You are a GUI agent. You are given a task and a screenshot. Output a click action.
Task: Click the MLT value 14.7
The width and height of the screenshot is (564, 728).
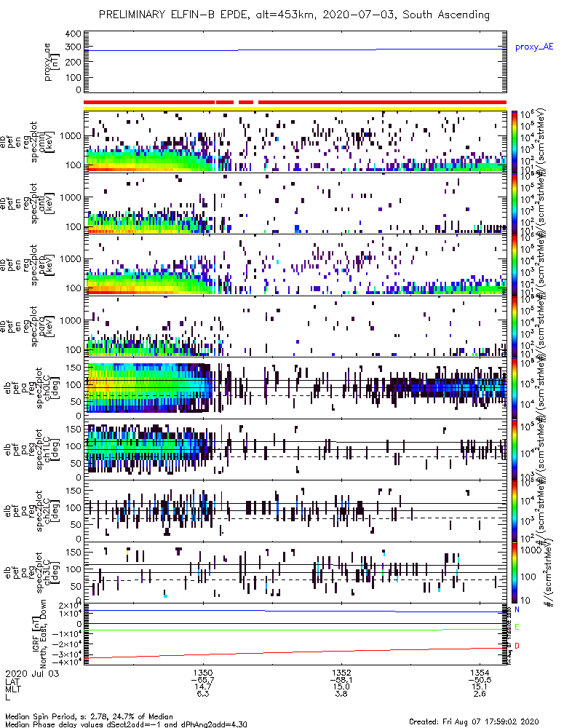[x=203, y=687]
